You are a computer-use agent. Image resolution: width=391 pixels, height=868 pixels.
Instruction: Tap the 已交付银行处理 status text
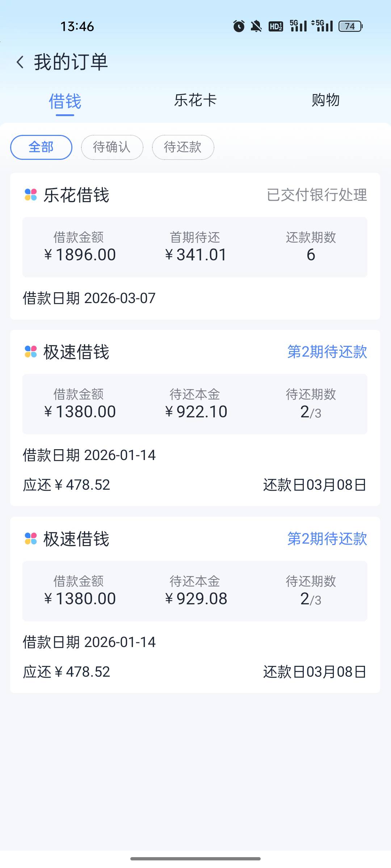(x=317, y=195)
